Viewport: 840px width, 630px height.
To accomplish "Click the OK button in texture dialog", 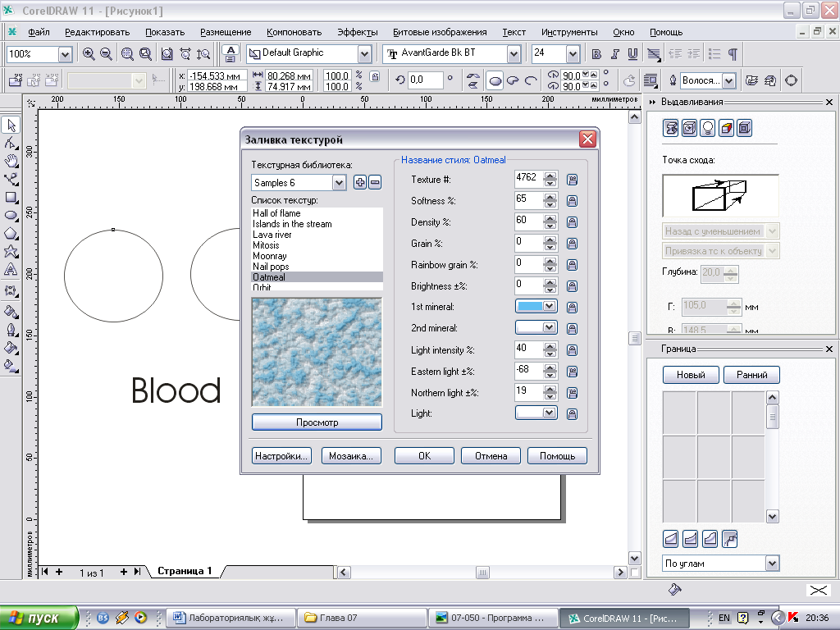I will (x=424, y=456).
